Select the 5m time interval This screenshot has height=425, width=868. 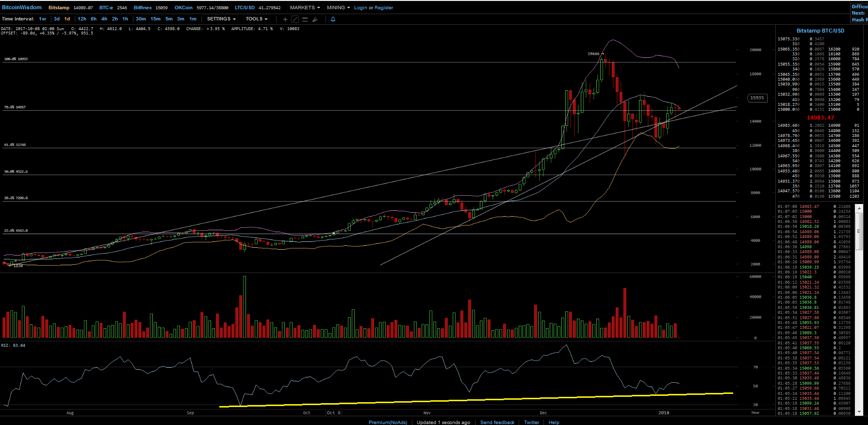pyautogui.click(x=169, y=19)
